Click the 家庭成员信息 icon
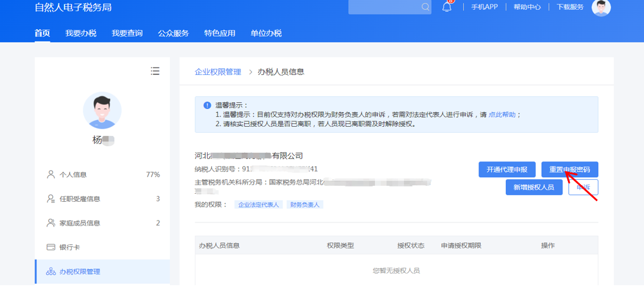Screen dimensions: 644x287 point(51,223)
